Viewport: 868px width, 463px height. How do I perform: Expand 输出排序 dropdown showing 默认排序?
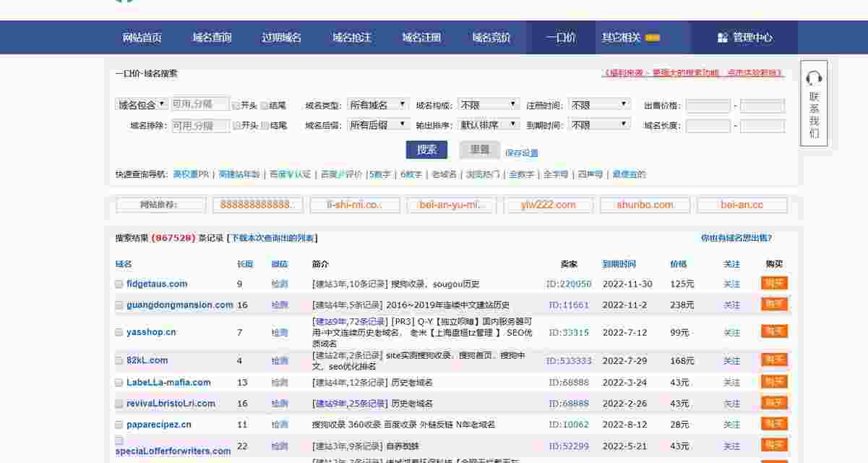(x=489, y=125)
